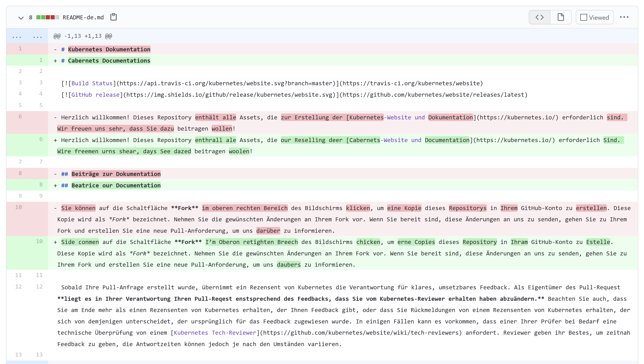
Task: Click the GitHub release link text
Action: click(x=95, y=95)
